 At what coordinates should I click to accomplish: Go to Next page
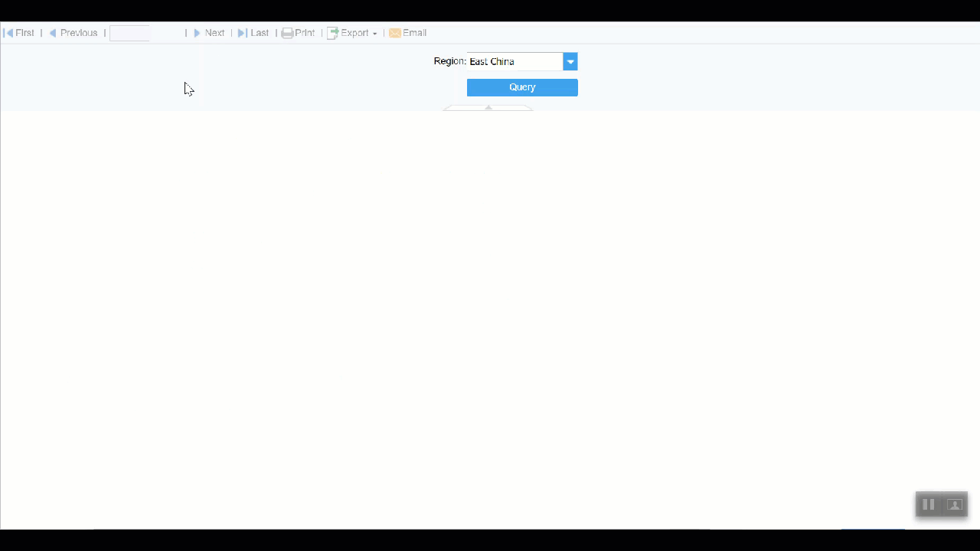pos(209,33)
